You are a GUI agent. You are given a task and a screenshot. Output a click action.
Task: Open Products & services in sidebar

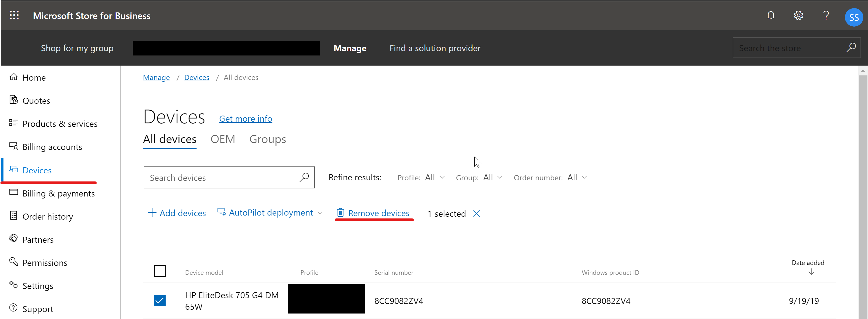click(x=60, y=124)
